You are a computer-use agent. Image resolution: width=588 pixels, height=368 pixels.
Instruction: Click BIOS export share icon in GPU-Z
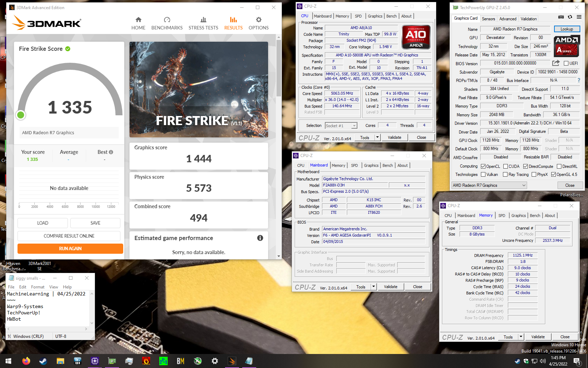[x=556, y=63]
